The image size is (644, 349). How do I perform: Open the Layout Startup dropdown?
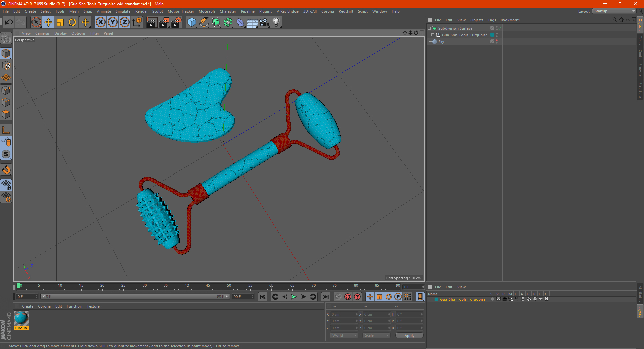tap(614, 11)
